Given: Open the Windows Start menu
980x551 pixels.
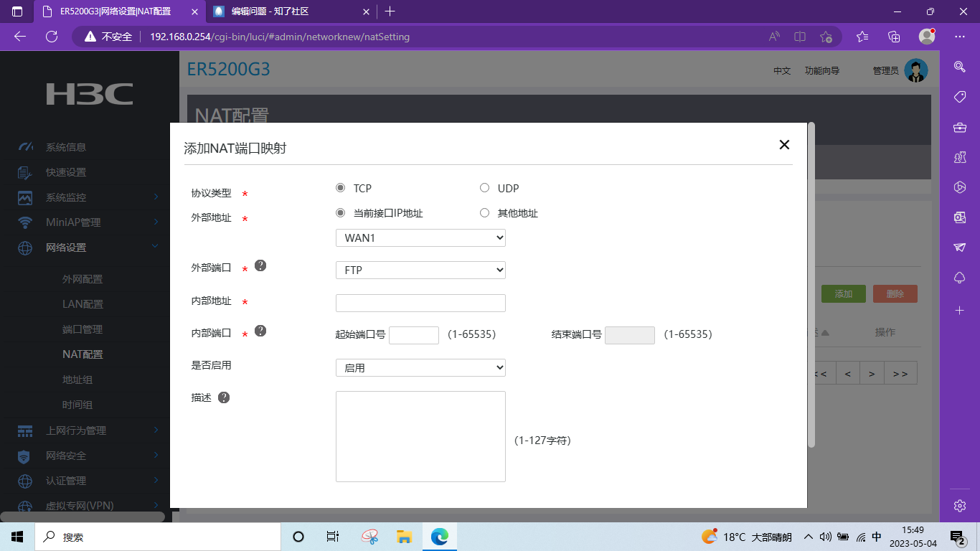Looking at the screenshot, I should pyautogui.click(x=17, y=537).
